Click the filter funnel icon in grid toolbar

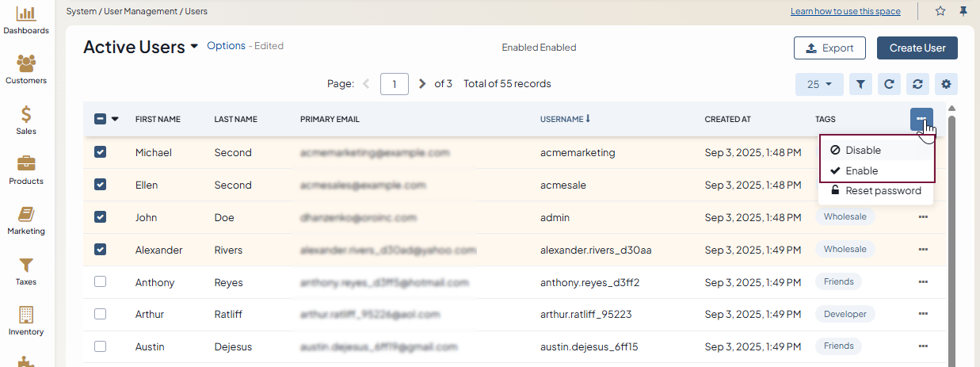click(x=860, y=84)
